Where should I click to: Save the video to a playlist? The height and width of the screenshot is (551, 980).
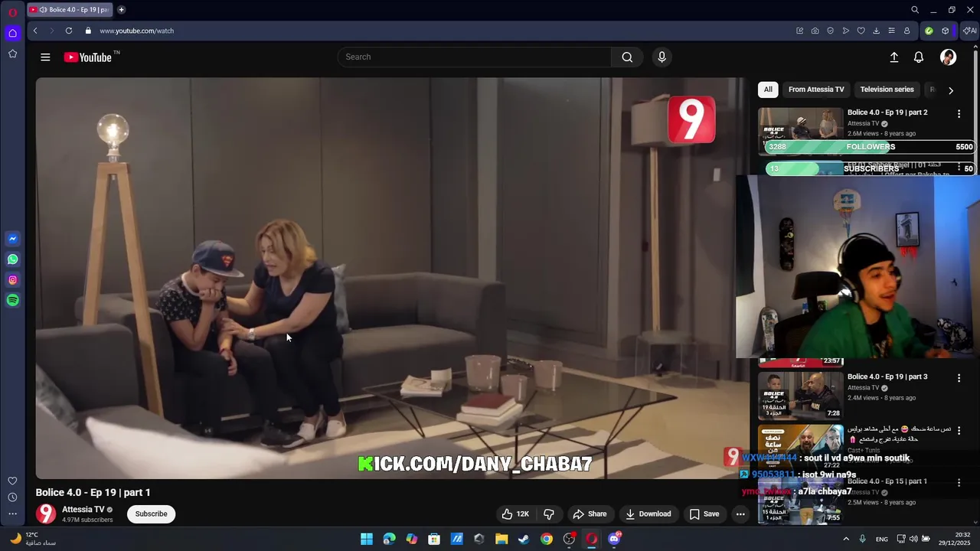(x=704, y=514)
